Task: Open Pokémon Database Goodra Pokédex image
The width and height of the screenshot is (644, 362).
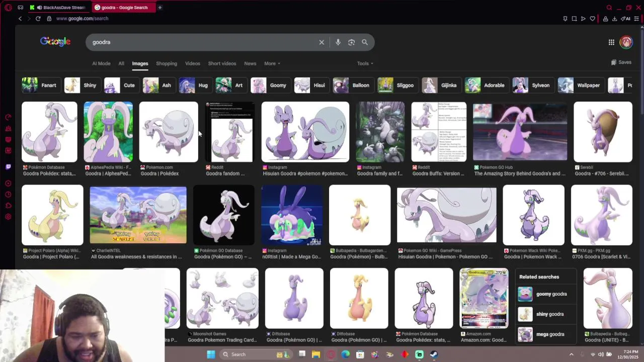Action: click(49, 132)
